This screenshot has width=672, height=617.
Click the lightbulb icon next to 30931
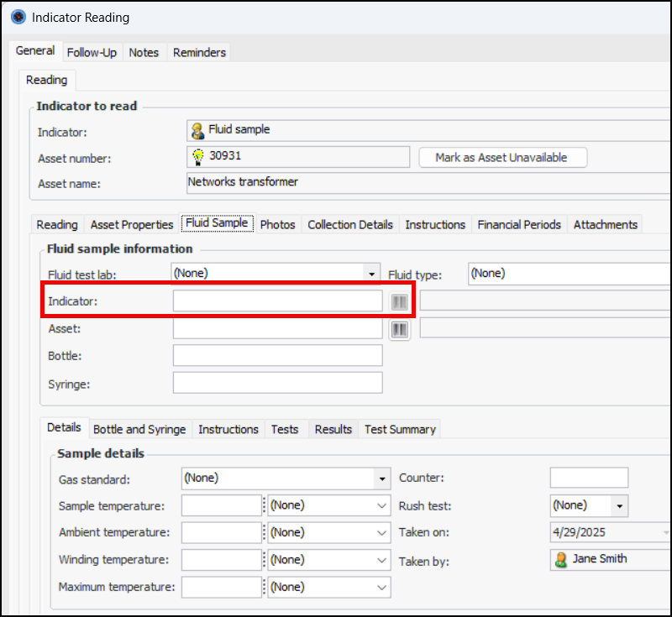(197, 156)
